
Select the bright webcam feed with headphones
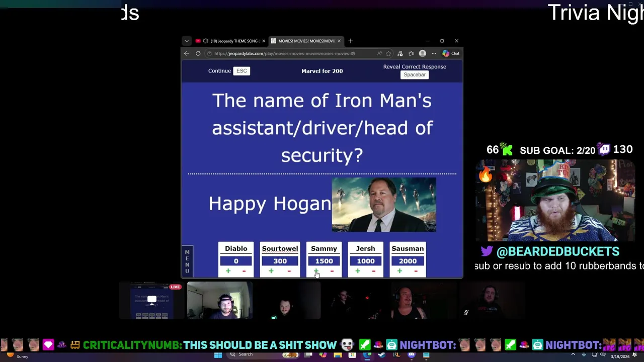point(220,301)
